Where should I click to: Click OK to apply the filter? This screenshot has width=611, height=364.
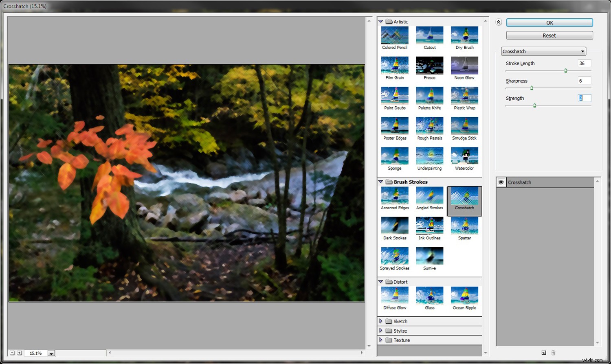(x=549, y=22)
